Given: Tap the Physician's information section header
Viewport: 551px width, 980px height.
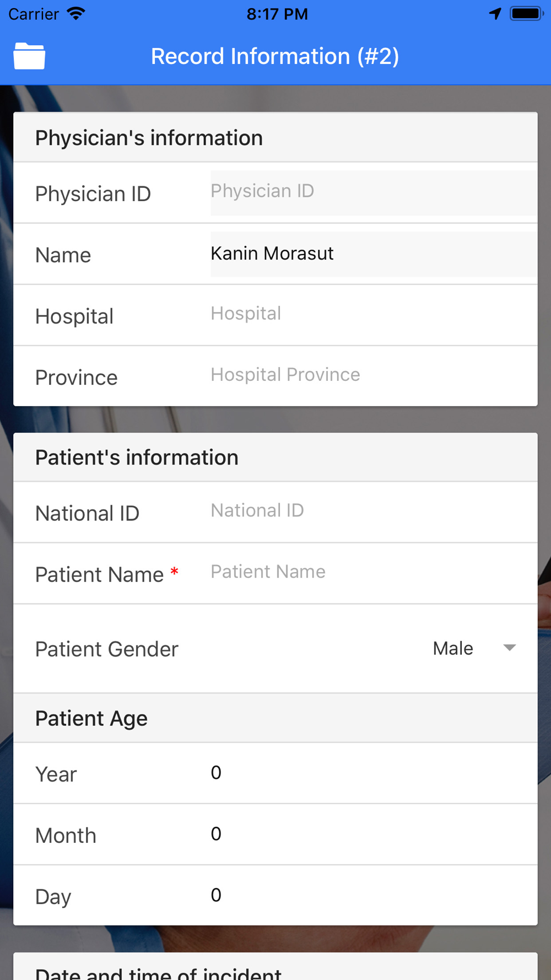Looking at the screenshot, I should pos(275,137).
